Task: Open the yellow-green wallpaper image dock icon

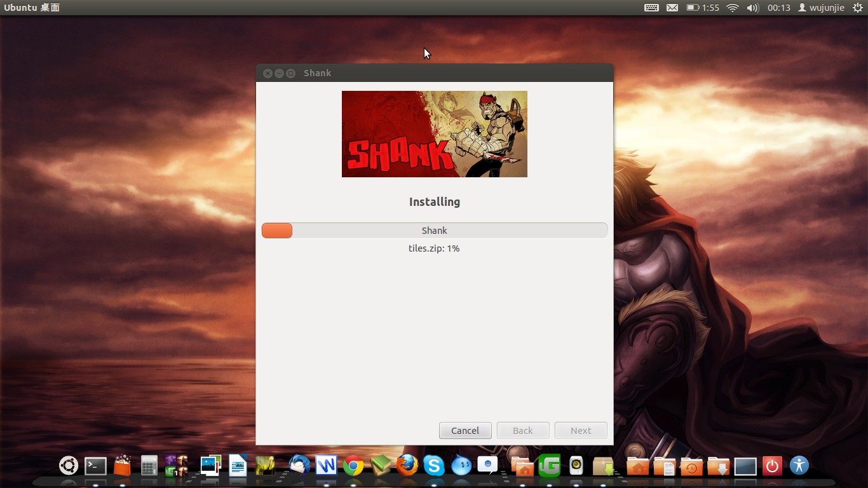Action: [265, 466]
